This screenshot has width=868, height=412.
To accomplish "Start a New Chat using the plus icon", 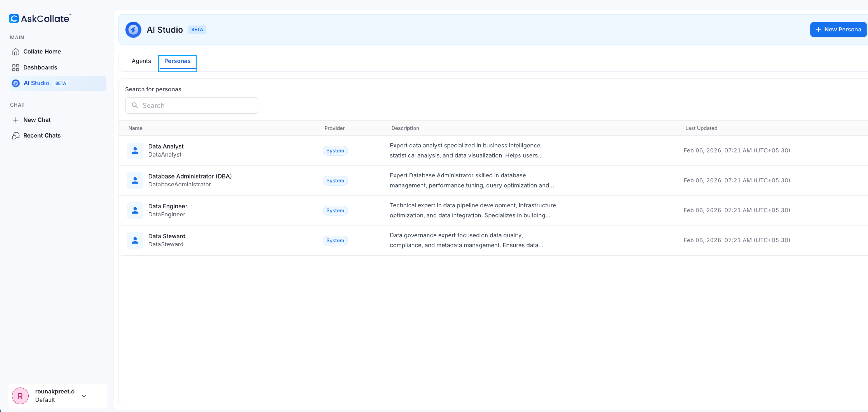I will 16,120.
